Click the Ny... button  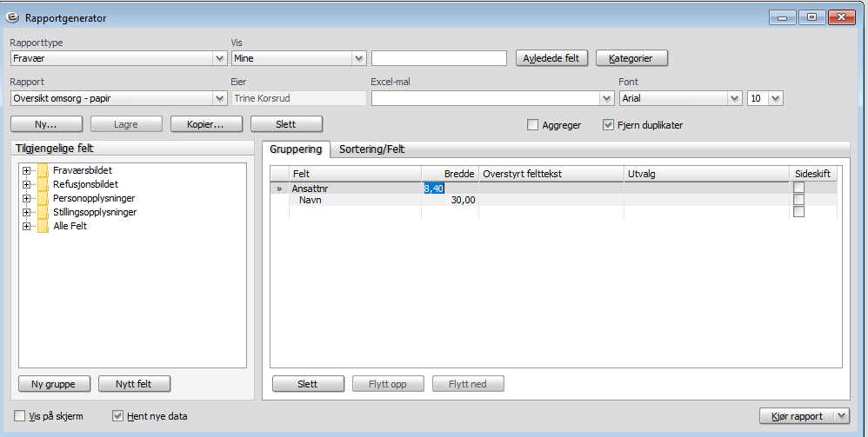[x=46, y=124]
